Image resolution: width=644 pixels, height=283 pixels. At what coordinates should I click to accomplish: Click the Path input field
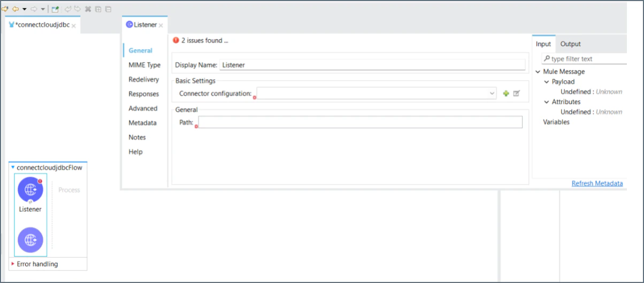click(x=360, y=122)
